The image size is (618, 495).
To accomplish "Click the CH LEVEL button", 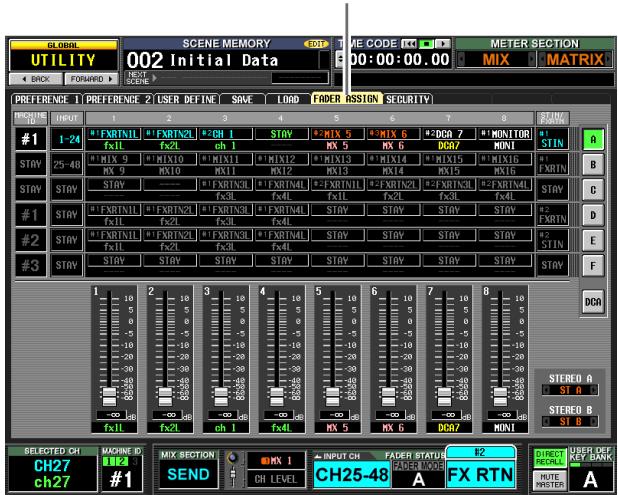I will point(276,480).
